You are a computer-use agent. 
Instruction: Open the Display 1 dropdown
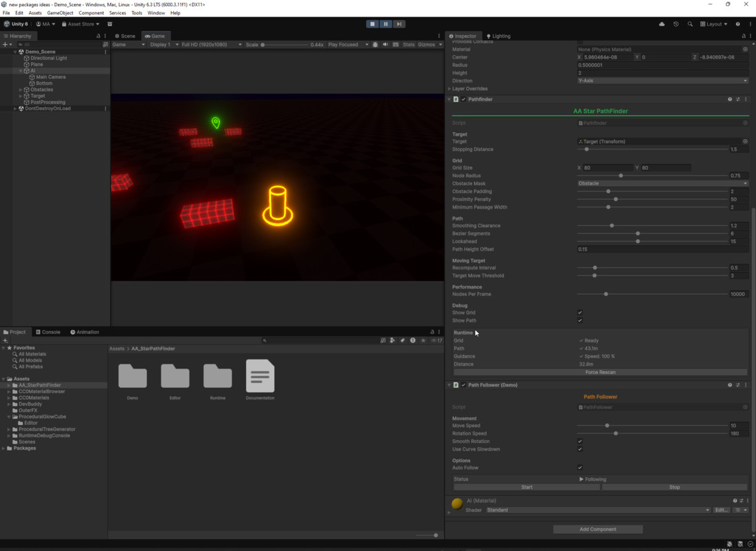coord(163,44)
